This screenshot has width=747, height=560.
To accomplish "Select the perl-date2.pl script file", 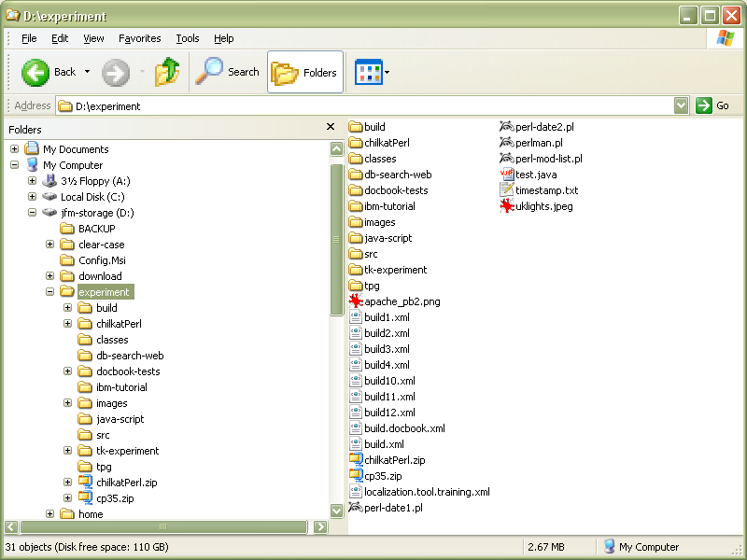I will tap(507, 127).
